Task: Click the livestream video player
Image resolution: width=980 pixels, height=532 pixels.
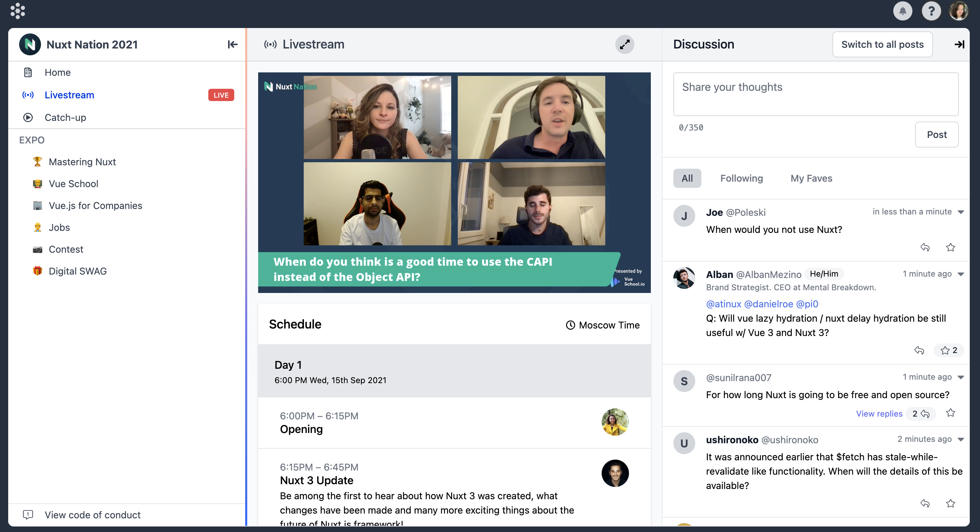Action: pos(454,182)
